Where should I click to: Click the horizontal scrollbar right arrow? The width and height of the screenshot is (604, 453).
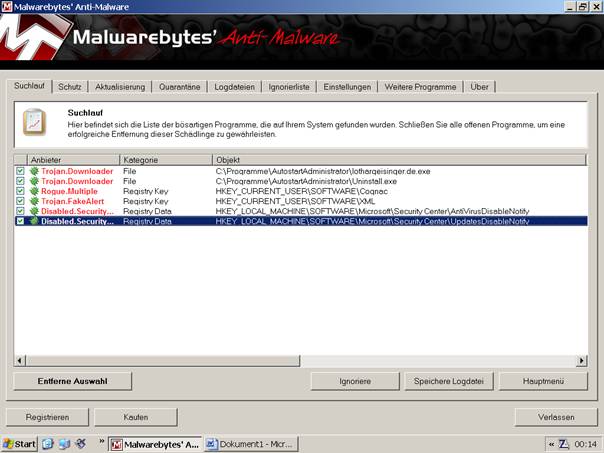[582, 361]
